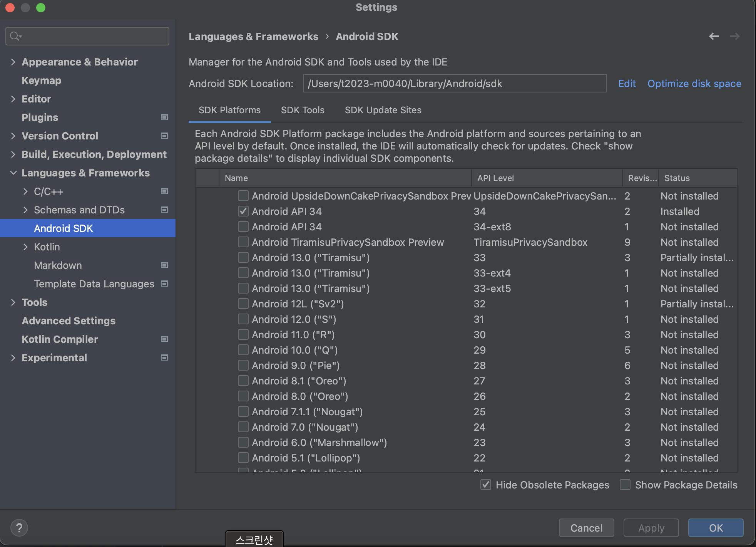Image resolution: width=756 pixels, height=547 pixels.
Task: Expand the C/C++ subtree
Action: click(25, 191)
